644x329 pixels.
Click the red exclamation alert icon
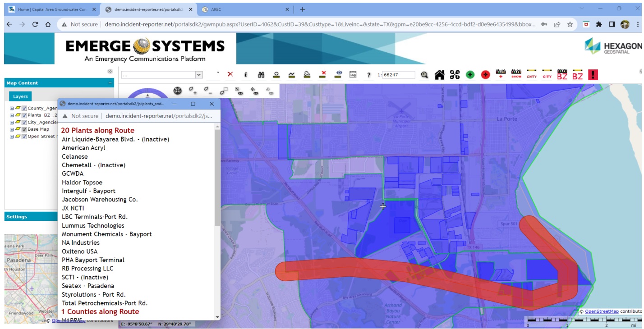click(x=593, y=75)
